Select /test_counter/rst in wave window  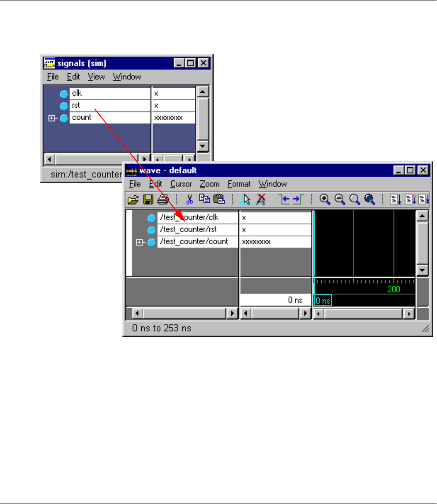coord(198,229)
